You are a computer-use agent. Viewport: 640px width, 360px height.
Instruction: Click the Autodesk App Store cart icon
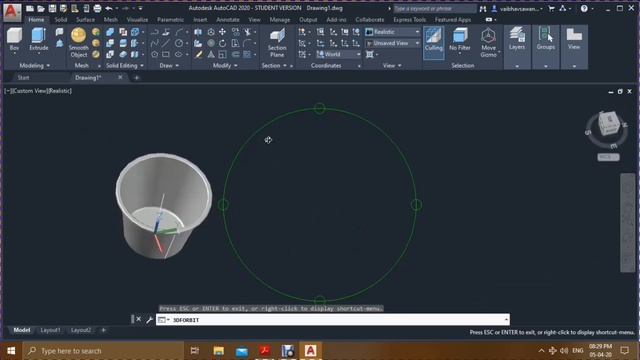552,8
